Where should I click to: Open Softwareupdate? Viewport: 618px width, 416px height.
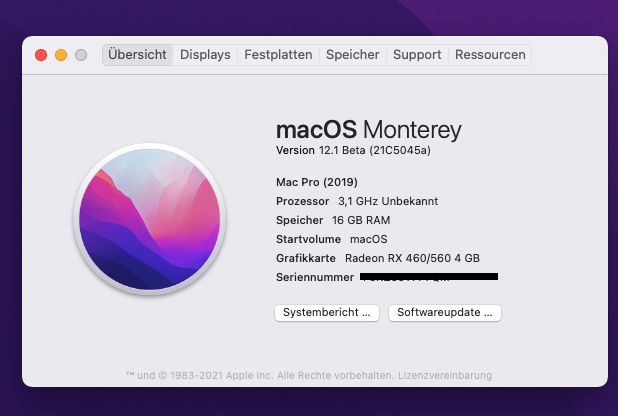(445, 313)
